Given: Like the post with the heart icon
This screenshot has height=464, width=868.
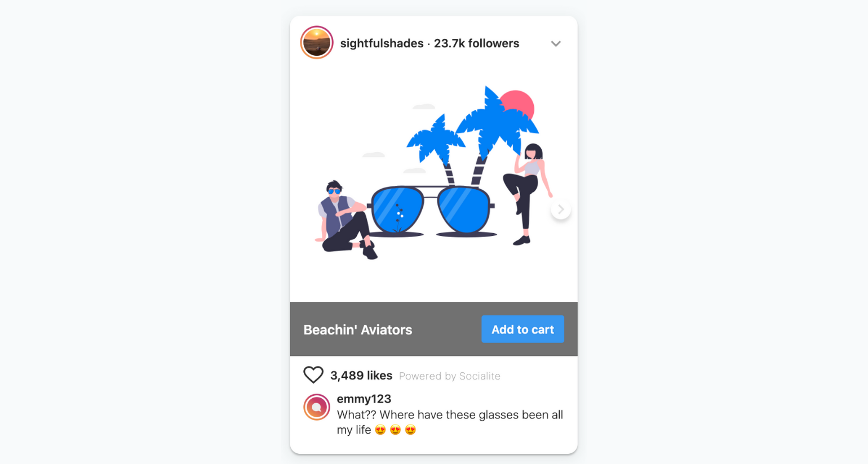Looking at the screenshot, I should (x=313, y=375).
